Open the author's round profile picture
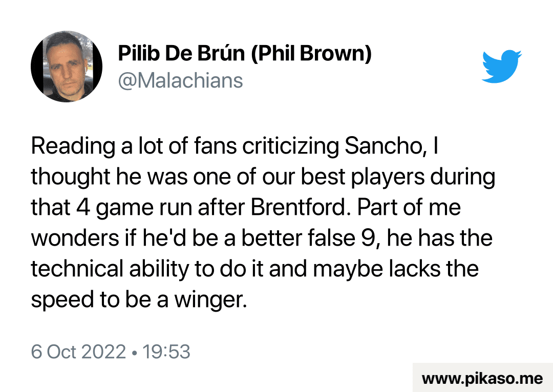553x392 pixels. coord(67,67)
